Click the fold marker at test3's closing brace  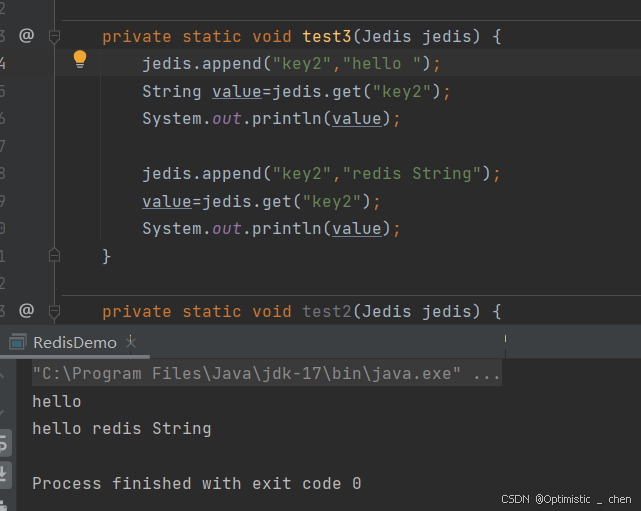(55, 257)
